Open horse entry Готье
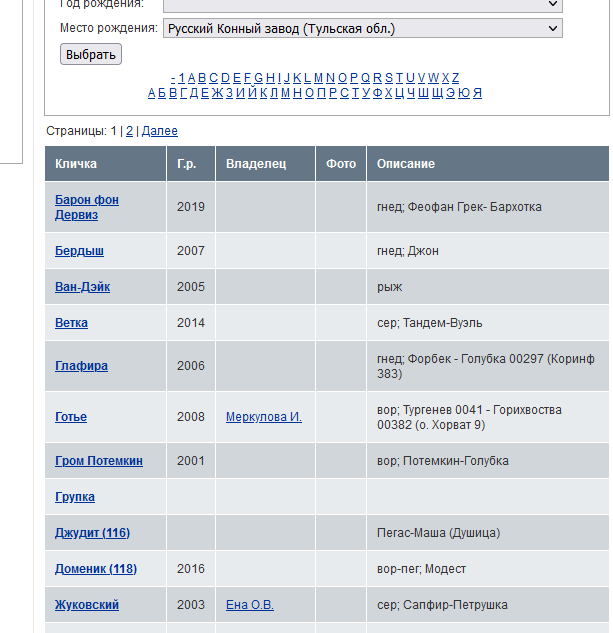This screenshot has width=613, height=633. coord(71,417)
